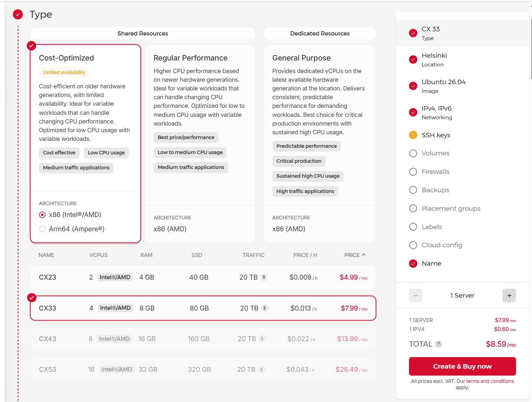Screen dimensions: 532x402
Task: Open the TOTAL help question mark icon
Action: click(x=439, y=344)
